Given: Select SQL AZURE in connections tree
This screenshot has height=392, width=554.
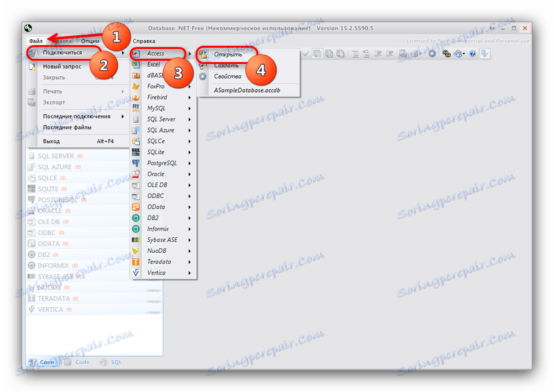Looking at the screenshot, I should pos(54,167).
